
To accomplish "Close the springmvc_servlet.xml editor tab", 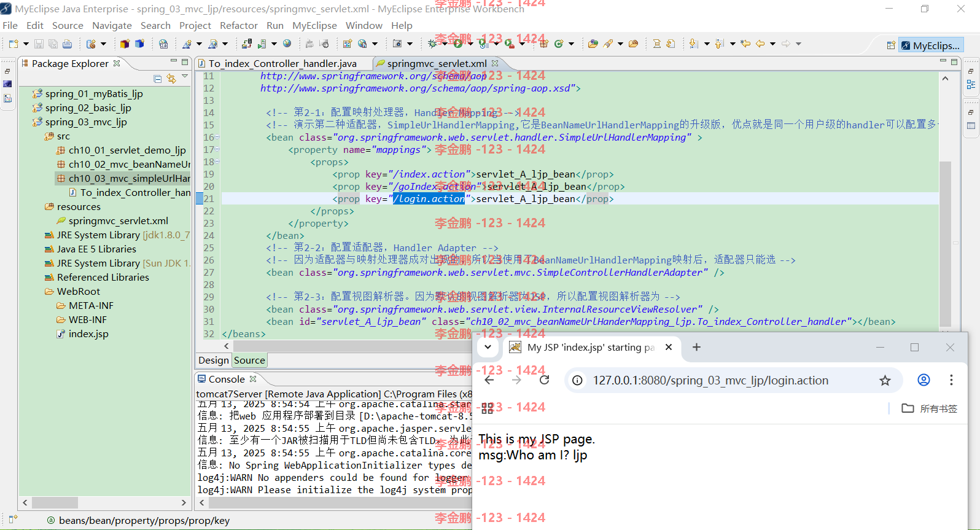I will click(495, 63).
